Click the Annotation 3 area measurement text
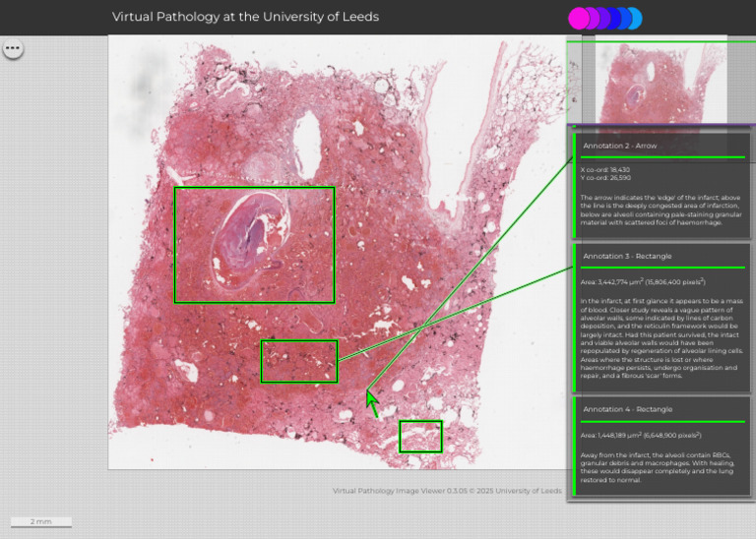Viewport: 756px width, 539px height. pyautogui.click(x=642, y=281)
